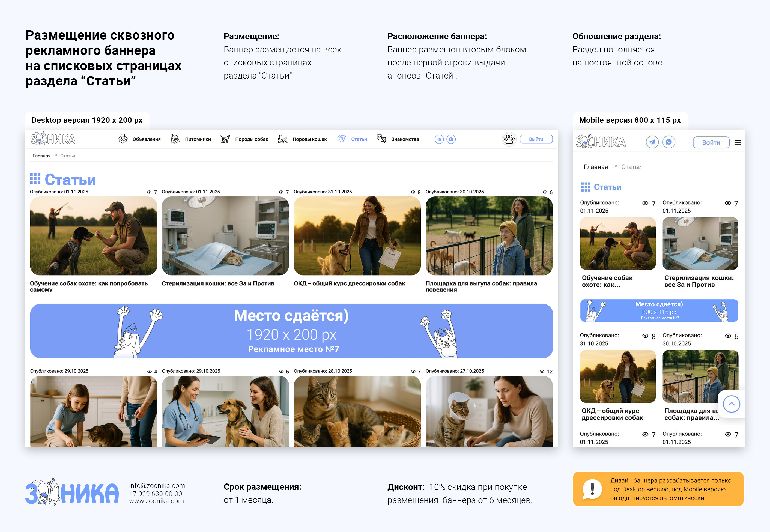Open Породы кошек menu item
The height and width of the screenshot is (532, 770).
pos(309,139)
